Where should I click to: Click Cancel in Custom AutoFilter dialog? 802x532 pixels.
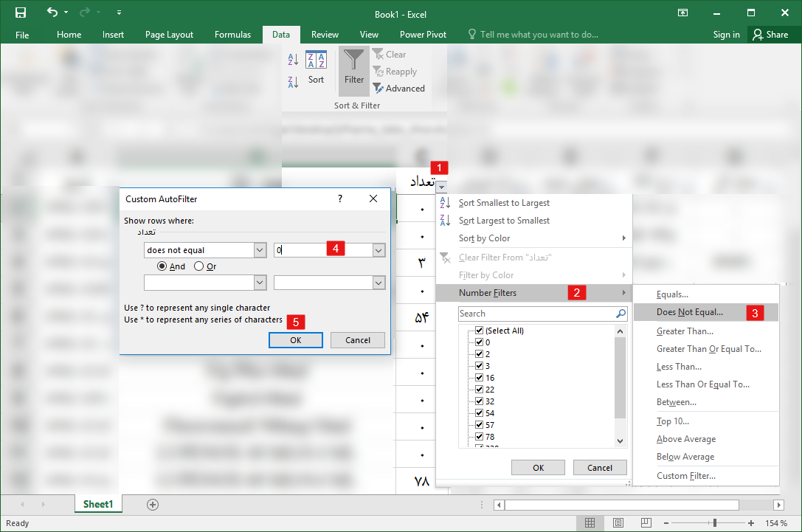tap(358, 340)
